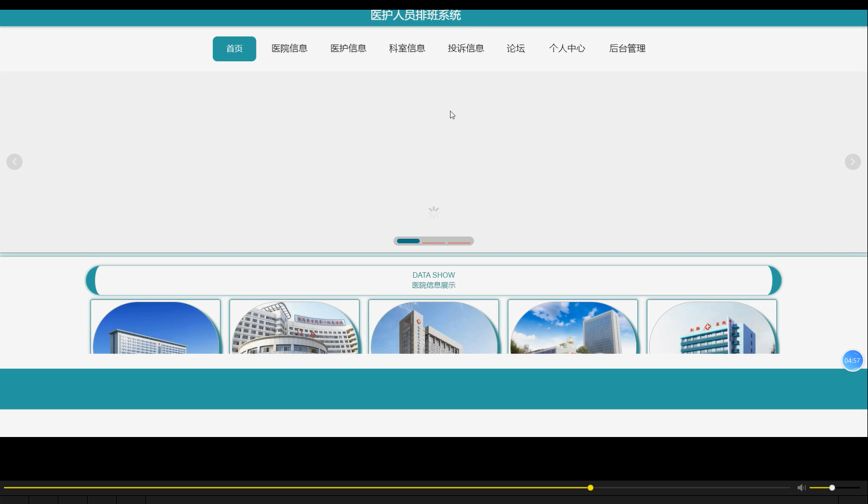Switch to the 医院信息 tab
The image size is (868, 504).
(x=290, y=49)
